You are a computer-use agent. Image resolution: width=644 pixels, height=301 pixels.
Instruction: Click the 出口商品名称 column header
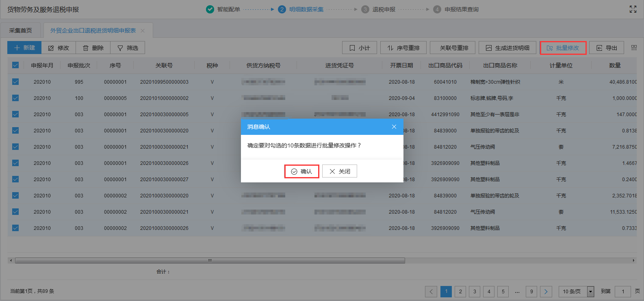click(x=500, y=65)
